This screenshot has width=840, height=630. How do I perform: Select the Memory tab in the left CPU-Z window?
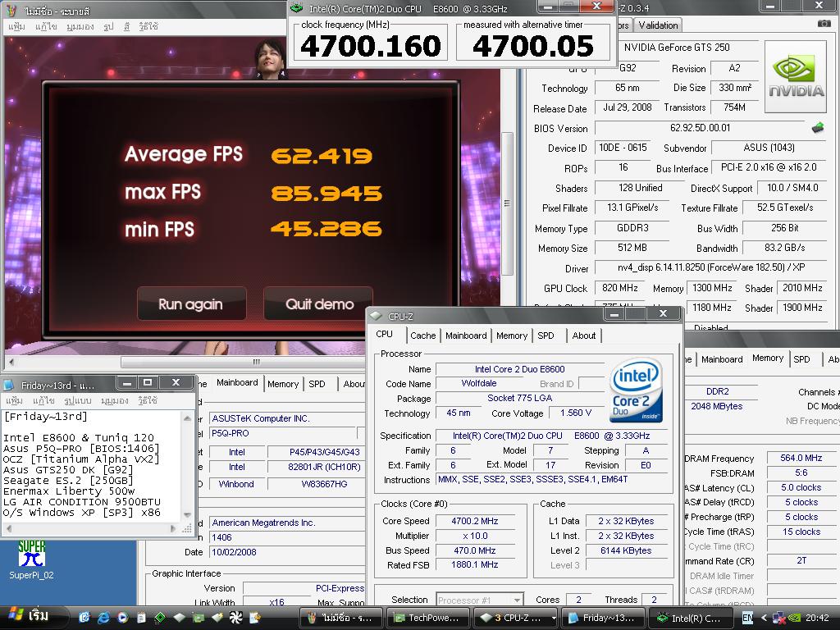283,384
